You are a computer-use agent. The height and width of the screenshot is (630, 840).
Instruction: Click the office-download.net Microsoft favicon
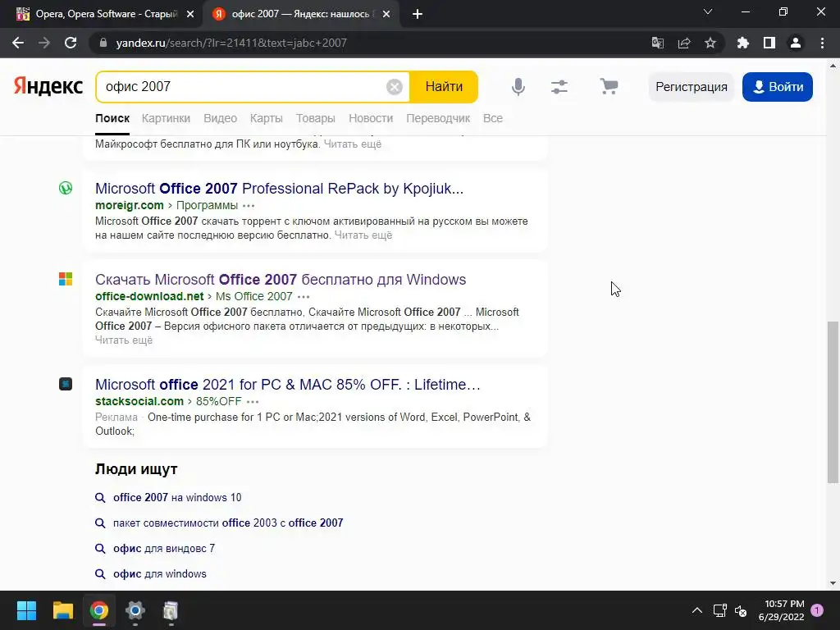point(66,279)
